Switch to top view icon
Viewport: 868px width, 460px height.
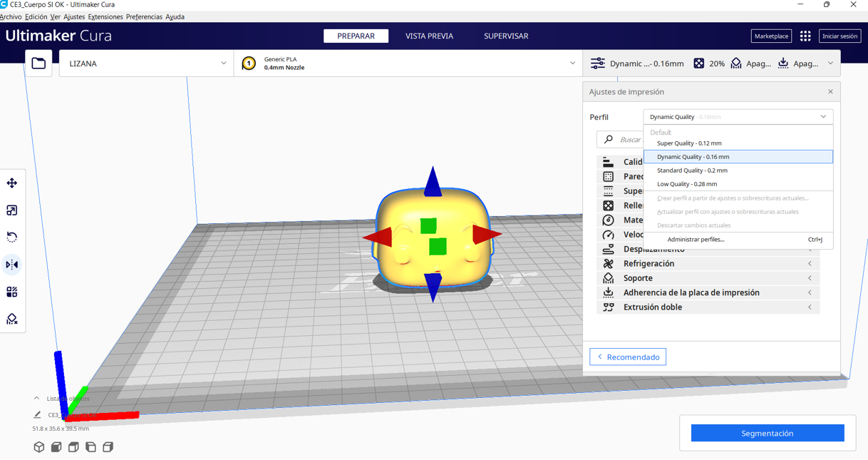pyautogui.click(x=73, y=447)
